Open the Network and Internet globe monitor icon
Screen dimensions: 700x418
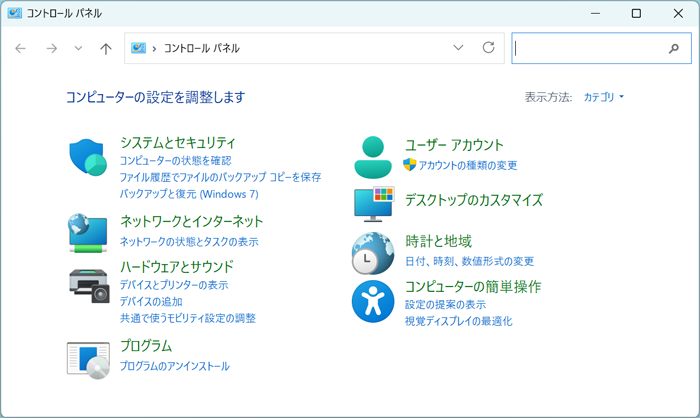[88, 233]
